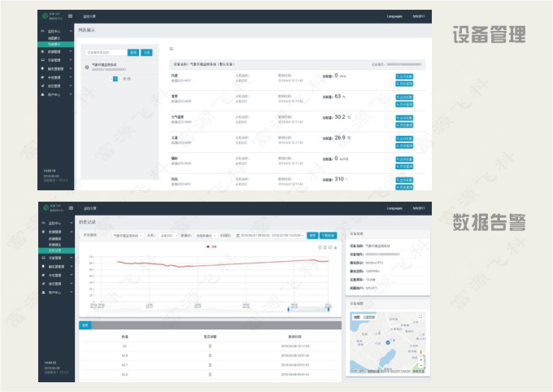Select the 气象环境监测系统 device radio button

pyautogui.click(x=87, y=68)
